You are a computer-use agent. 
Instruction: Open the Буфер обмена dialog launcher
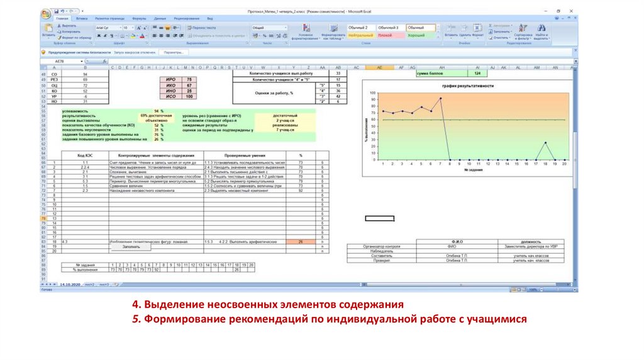click(x=92, y=43)
